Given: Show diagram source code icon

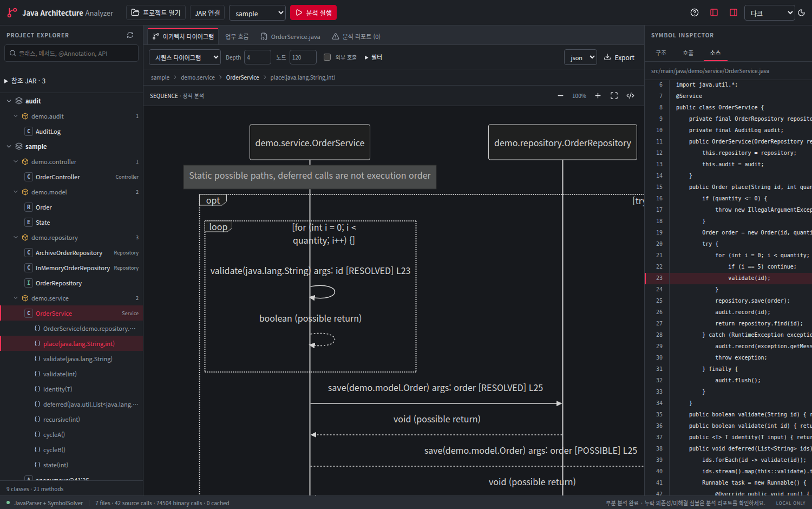Looking at the screenshot, I should 630,96.
